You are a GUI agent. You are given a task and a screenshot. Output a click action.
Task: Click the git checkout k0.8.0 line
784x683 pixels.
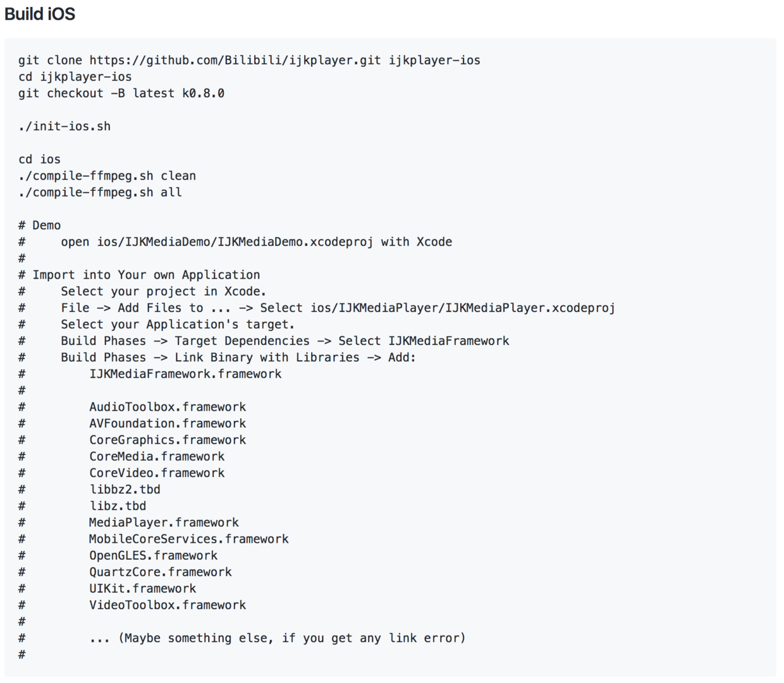click(x=121, y=93)
